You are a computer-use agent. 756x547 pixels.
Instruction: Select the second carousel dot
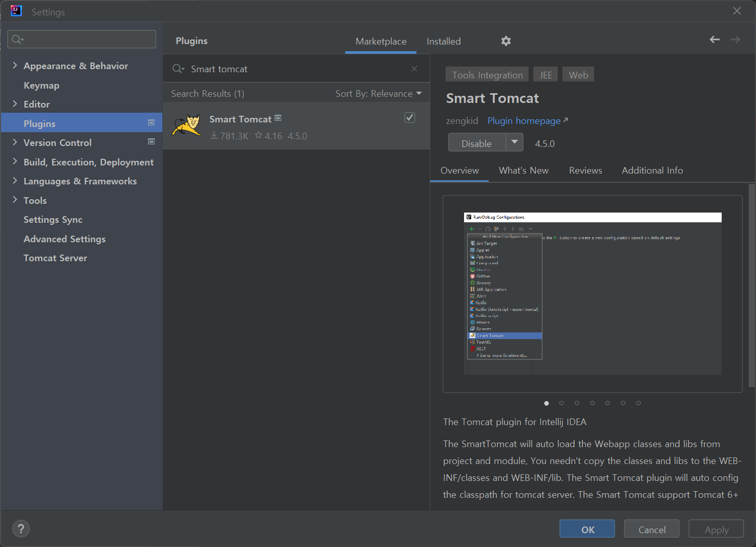tap(561, 403)
